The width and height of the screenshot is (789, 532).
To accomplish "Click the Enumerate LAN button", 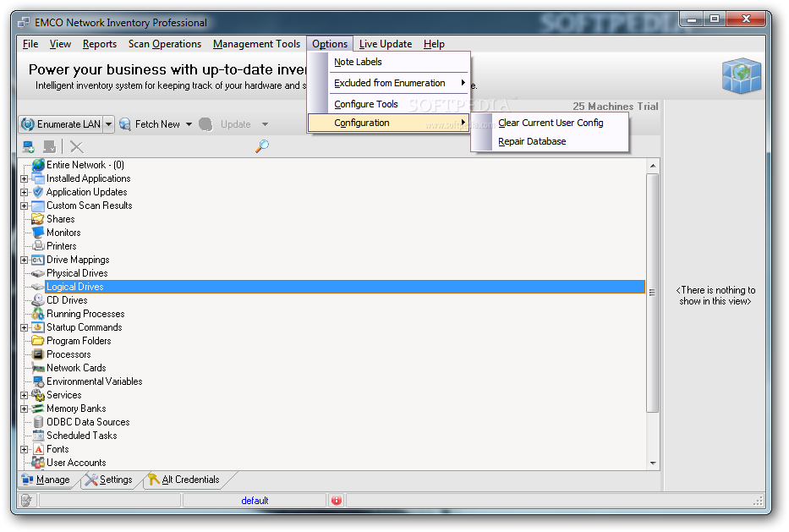I will pyautogui.click(x=62, y=123).
